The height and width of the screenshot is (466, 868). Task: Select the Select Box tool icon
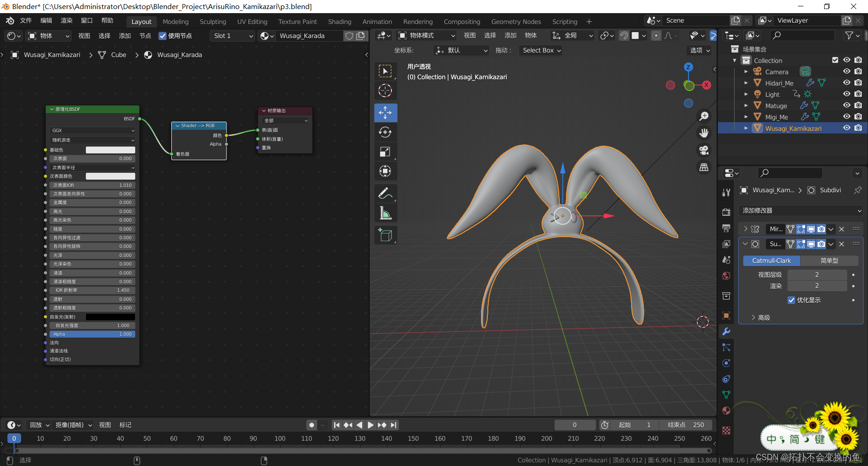pos(385,71)
